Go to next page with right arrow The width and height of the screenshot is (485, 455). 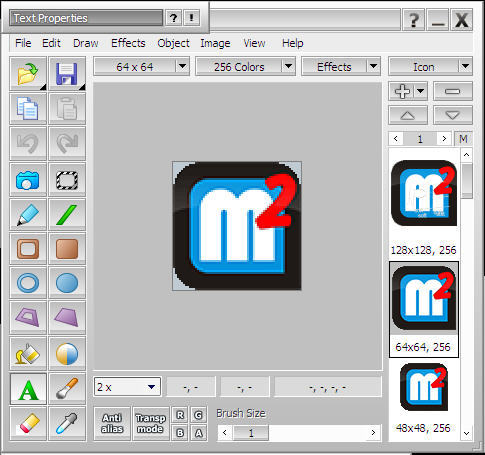[444, 139]
